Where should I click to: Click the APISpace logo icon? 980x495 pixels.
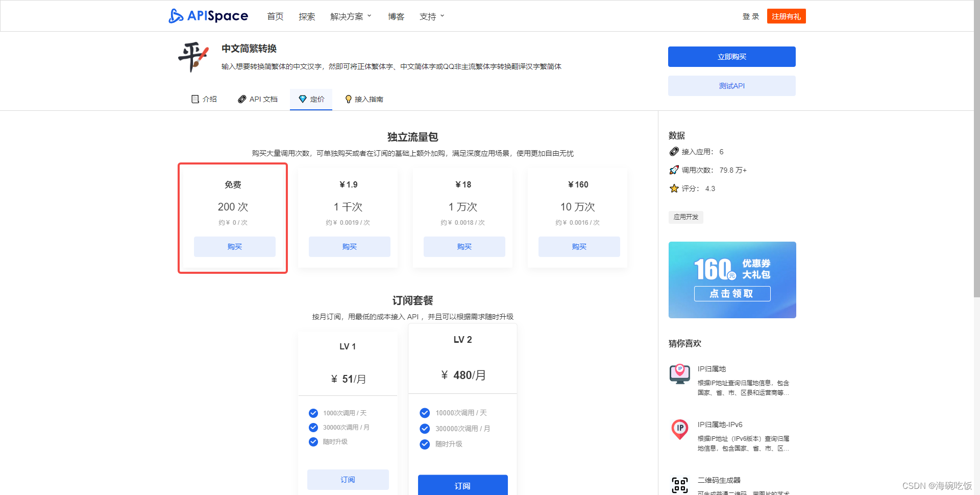click(176, 16)
